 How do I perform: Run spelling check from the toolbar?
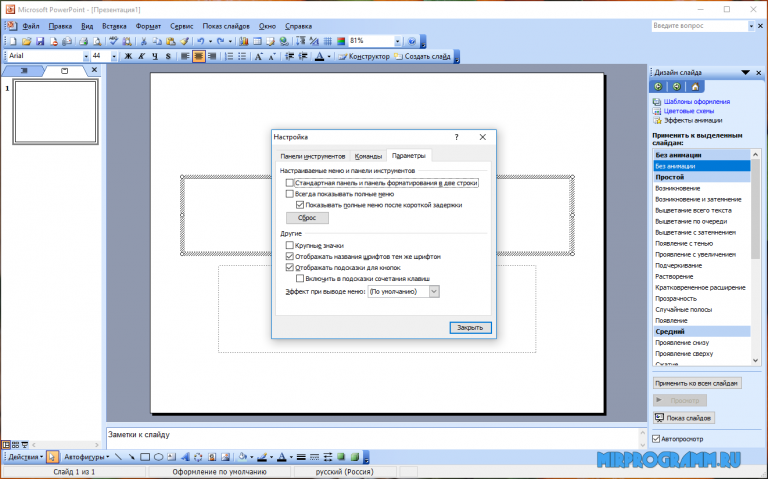click(114, 42)
